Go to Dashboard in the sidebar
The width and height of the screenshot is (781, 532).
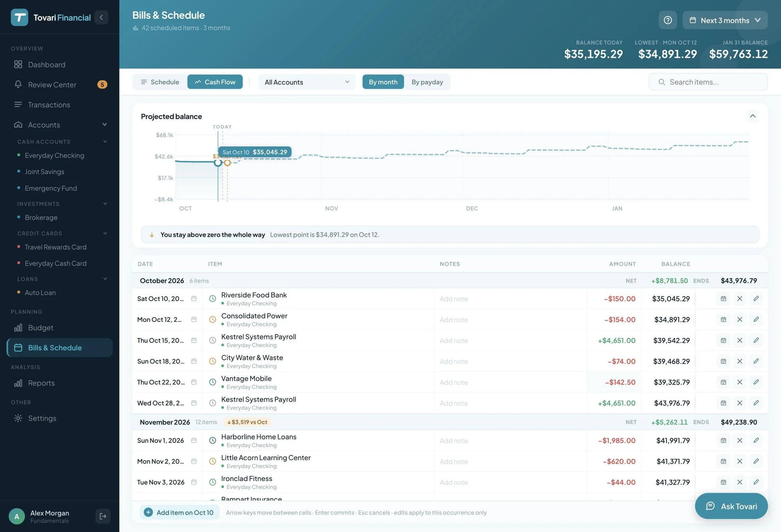pos(59,64)
